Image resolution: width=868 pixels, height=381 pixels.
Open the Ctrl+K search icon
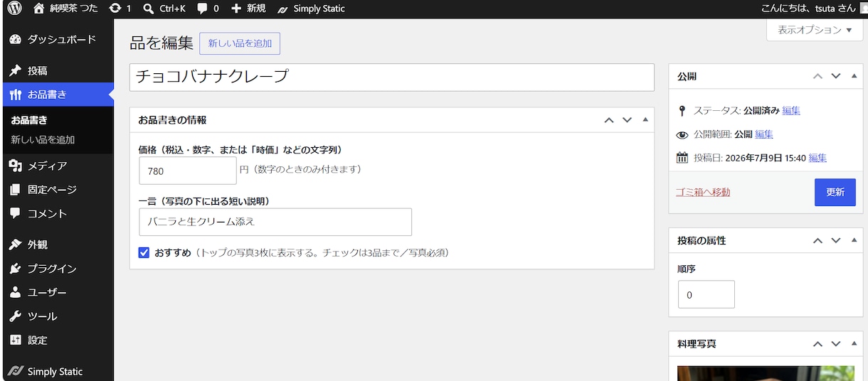(148, 9)
